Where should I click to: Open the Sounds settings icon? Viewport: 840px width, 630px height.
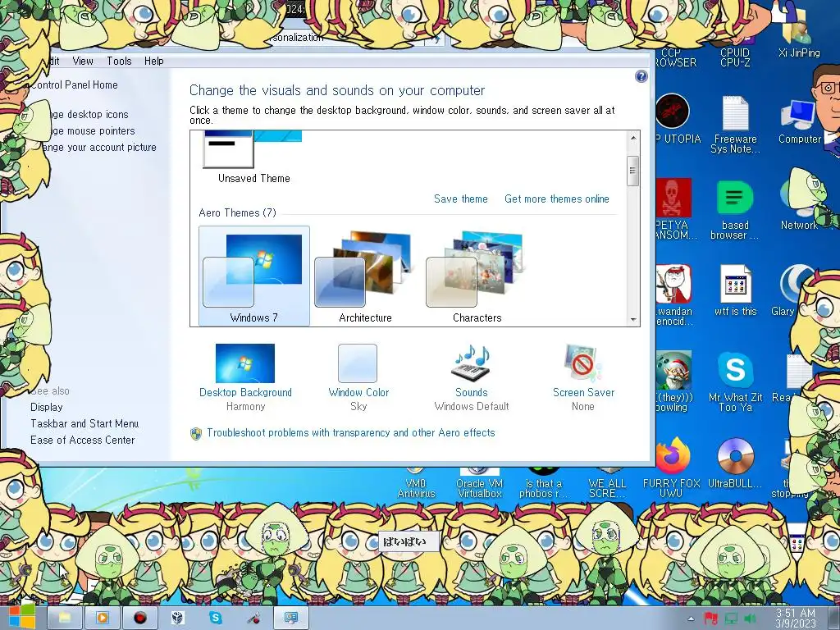pyautogui.click(x=471, y=363)
